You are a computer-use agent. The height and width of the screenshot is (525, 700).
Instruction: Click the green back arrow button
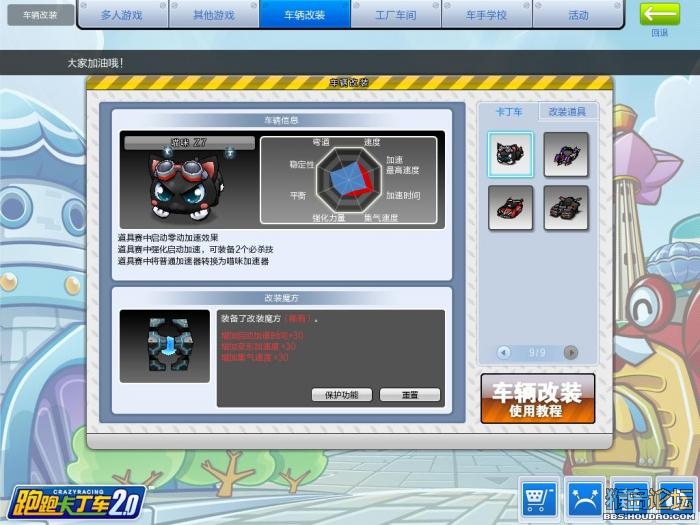659,14
